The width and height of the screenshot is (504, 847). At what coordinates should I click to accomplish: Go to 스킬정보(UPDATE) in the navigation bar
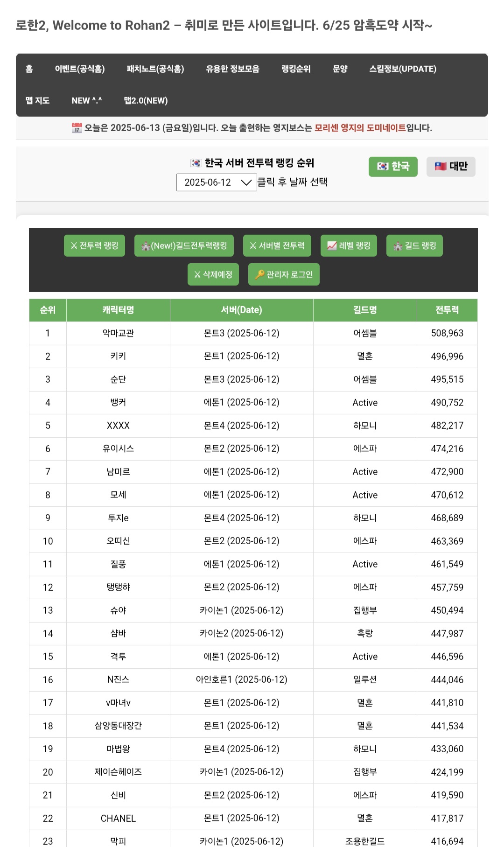[403, 69]
